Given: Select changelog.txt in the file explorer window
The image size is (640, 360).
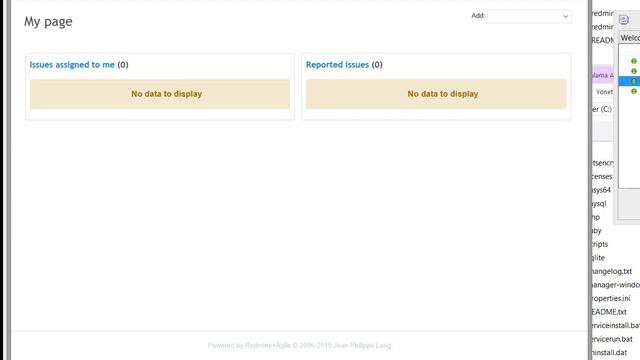Looking at the screenshot, I should click(x=612, y=271).
